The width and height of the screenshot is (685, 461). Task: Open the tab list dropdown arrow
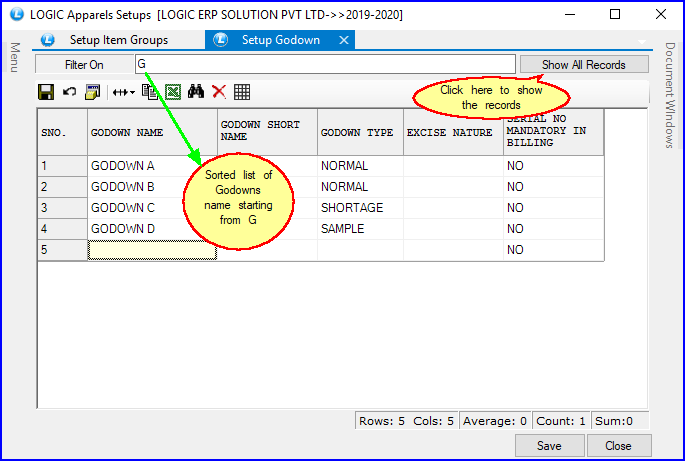(642, 42)
